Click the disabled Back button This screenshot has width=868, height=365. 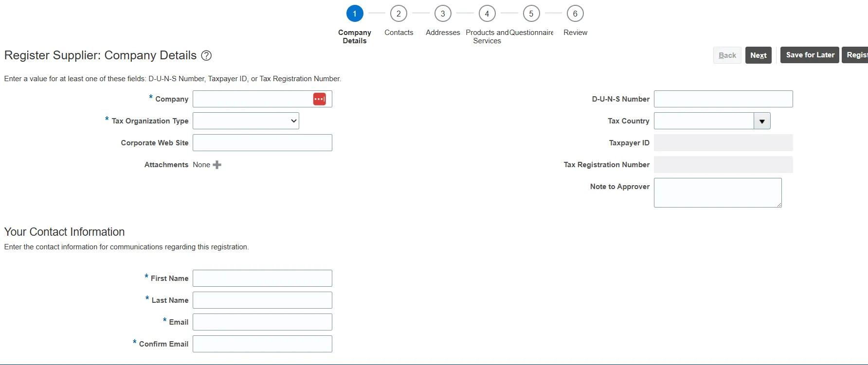click(x=727, y=55)
